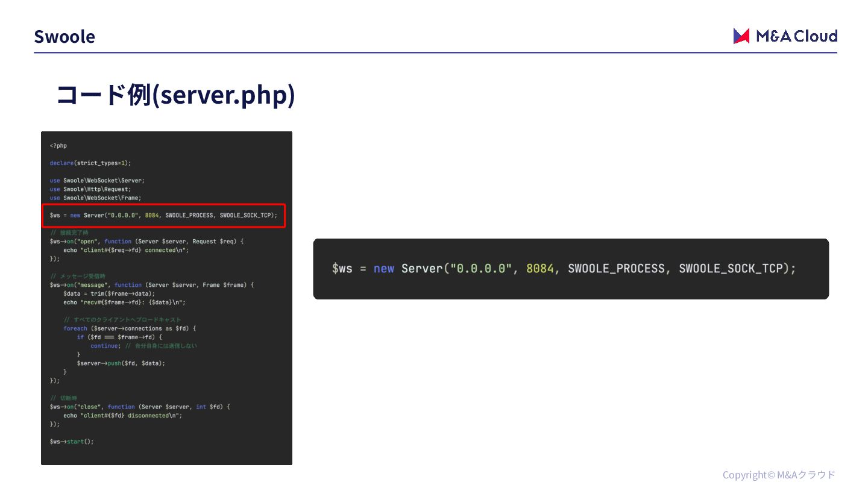Click "$ws" variable in the enlarged snippet

pos(342,269)
